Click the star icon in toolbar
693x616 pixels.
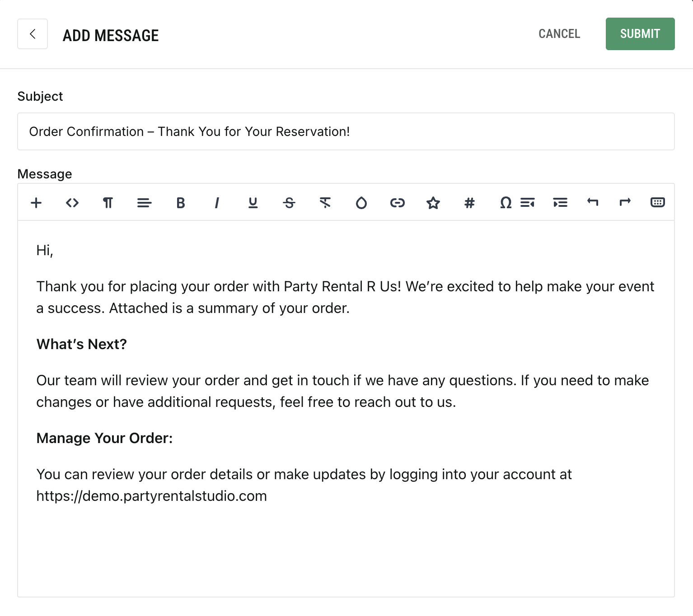(433, 203)
